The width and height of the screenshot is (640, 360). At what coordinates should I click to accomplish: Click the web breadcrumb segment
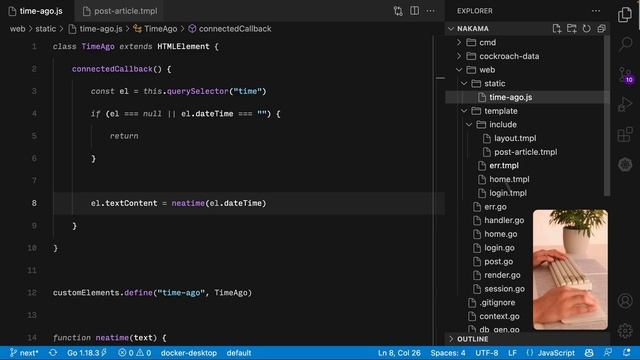coord(17,29)
